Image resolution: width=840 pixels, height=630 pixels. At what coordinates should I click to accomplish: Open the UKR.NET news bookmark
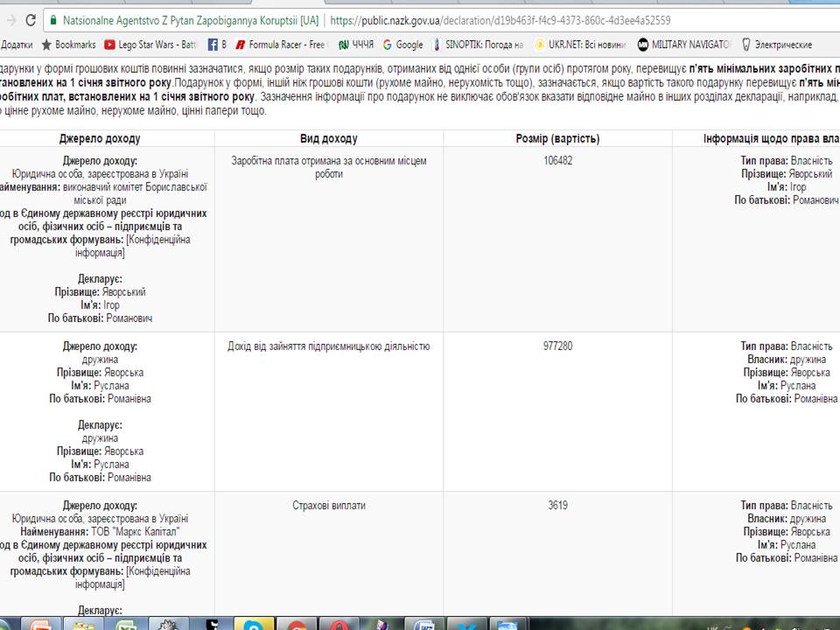pos(579,45)
